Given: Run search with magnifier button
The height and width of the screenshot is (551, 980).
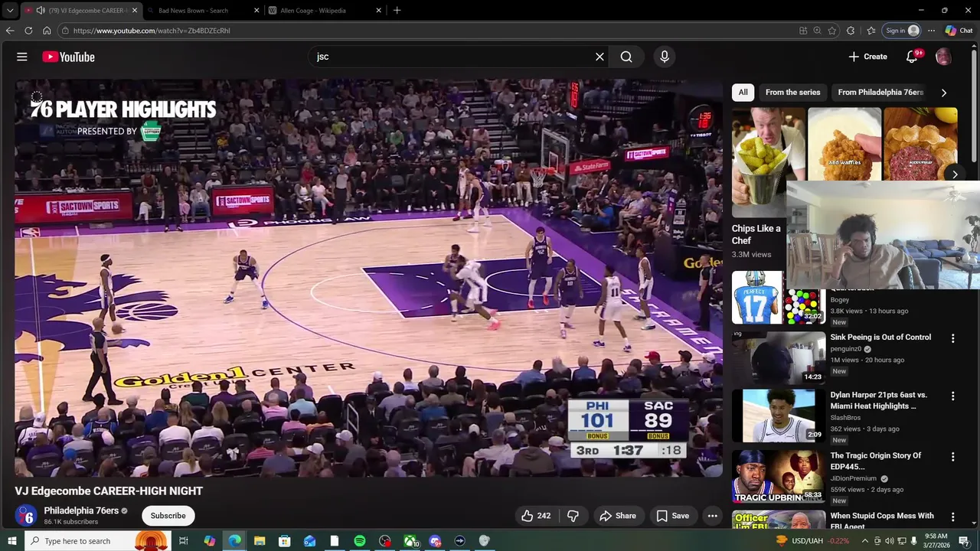Looking at the screenshot, I should (x=626, y=57).
